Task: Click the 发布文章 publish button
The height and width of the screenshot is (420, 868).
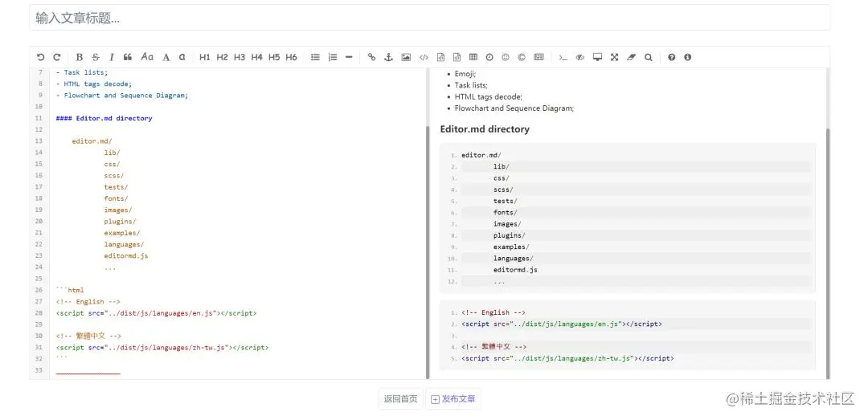Action: tap(453, 399)
